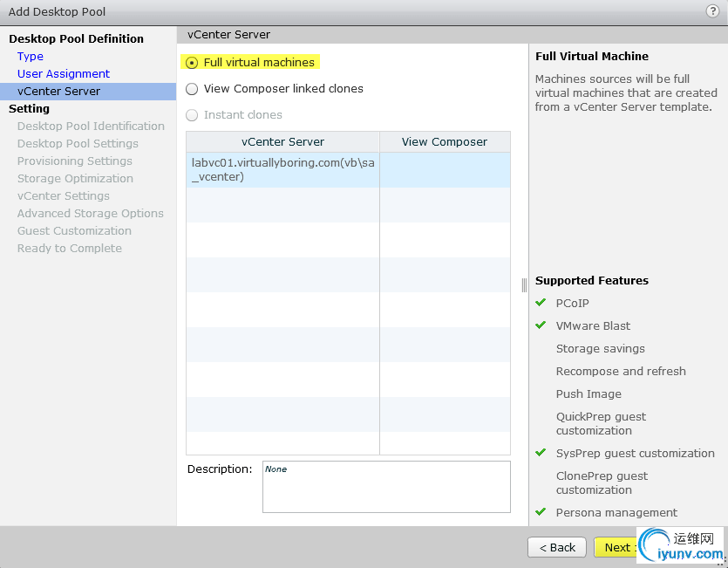Choose View Composer linked clones option
Image resolution: width=728 pixels, height=568 pixels.
pyautogui.click(x=192, y=89)
